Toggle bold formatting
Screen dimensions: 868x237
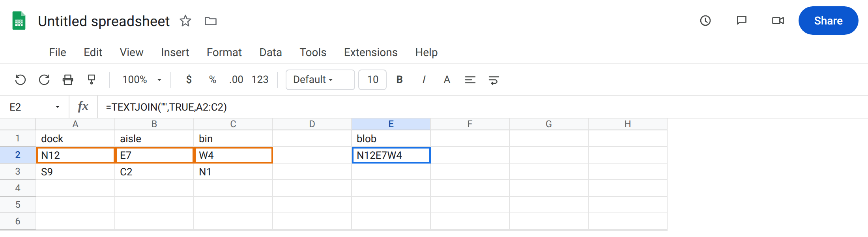(x=399, y=80)
